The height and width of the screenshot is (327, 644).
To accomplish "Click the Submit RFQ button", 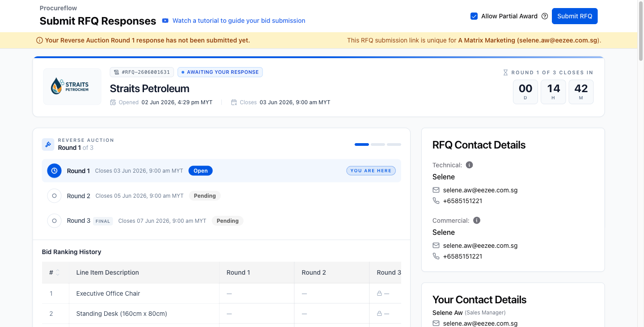I will coord(575,16).
